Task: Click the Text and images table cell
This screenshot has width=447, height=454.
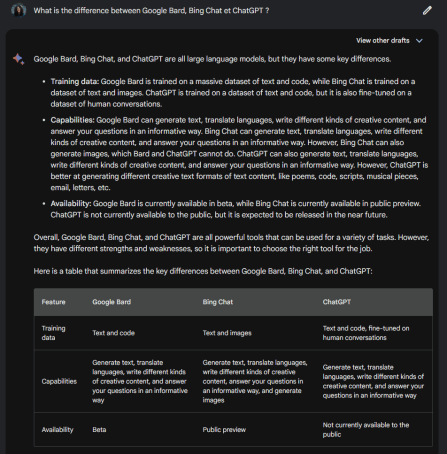Action: [x=227, y=333]
